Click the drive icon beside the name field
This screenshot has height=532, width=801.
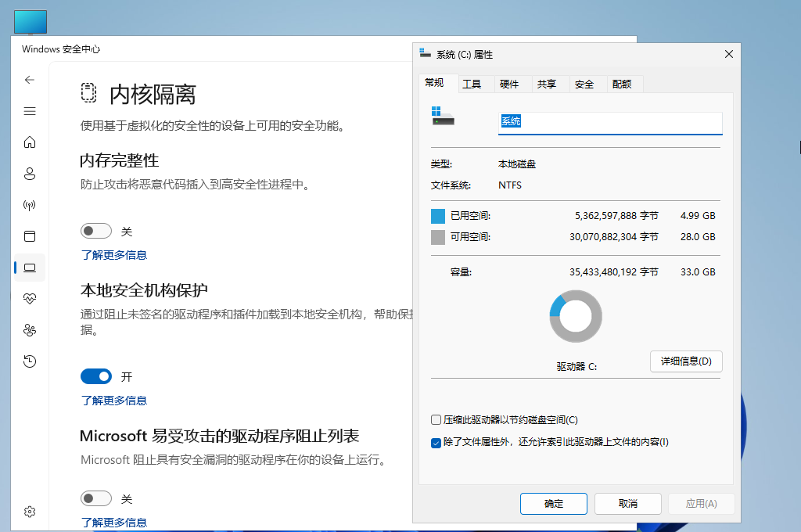coord(443,116)
